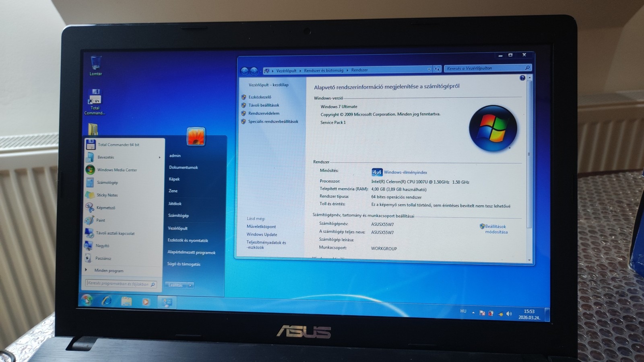Open Eszközök és nyomtatók in Start menu
The width and height of the screenshot is (644, 362).
click(x=188, y=241)
